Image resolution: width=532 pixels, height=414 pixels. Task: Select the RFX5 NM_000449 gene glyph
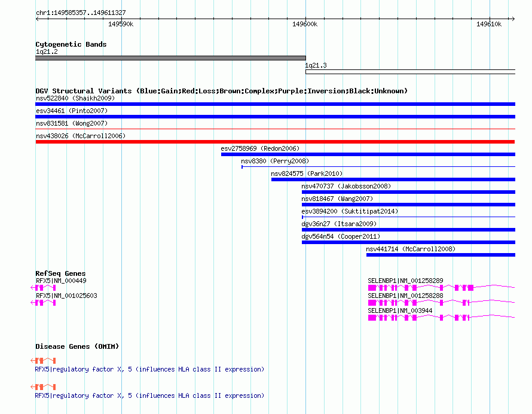click(x=44, y=288)
